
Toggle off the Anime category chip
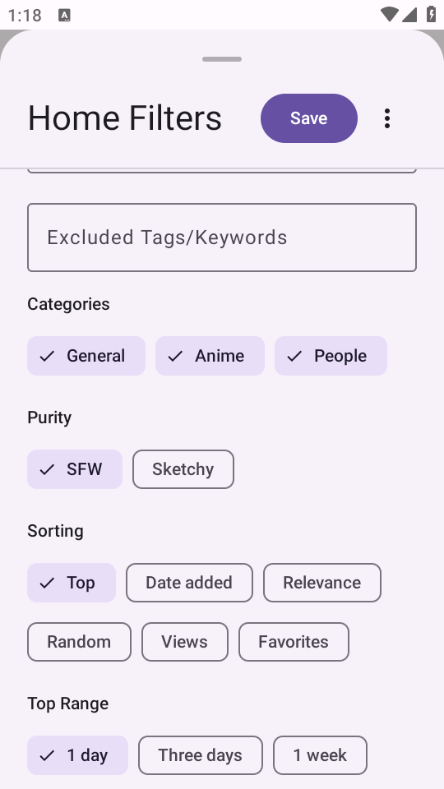tap(210, 356)
